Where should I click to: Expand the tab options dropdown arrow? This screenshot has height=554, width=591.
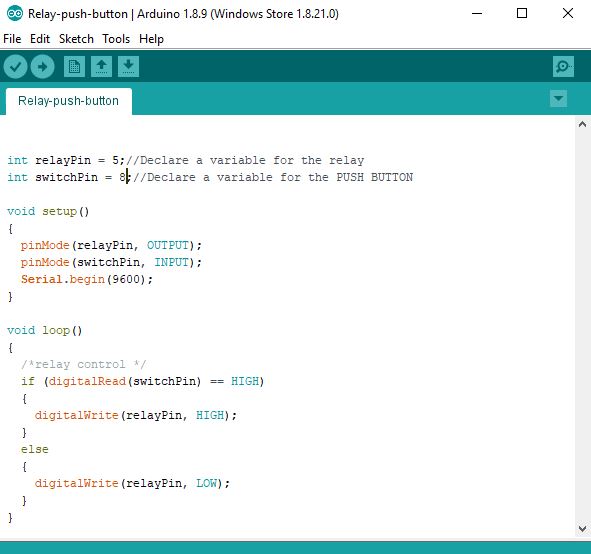[x=559, y=99]
